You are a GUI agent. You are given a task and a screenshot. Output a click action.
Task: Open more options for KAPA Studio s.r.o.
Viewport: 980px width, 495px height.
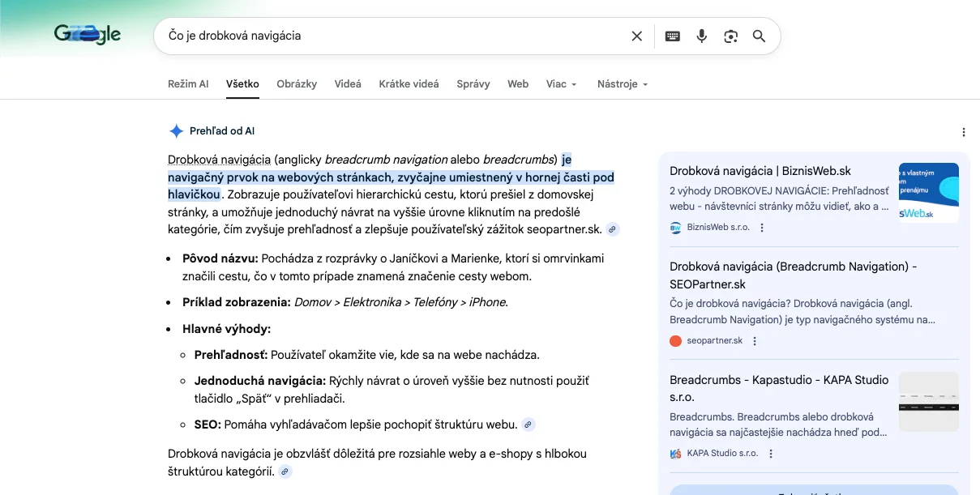click(x=771, y=454)
